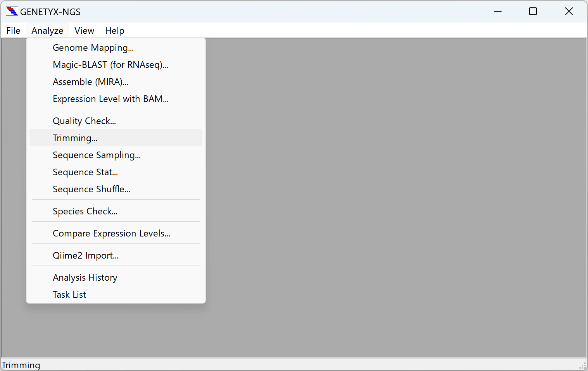Open the Help menu

115,31
